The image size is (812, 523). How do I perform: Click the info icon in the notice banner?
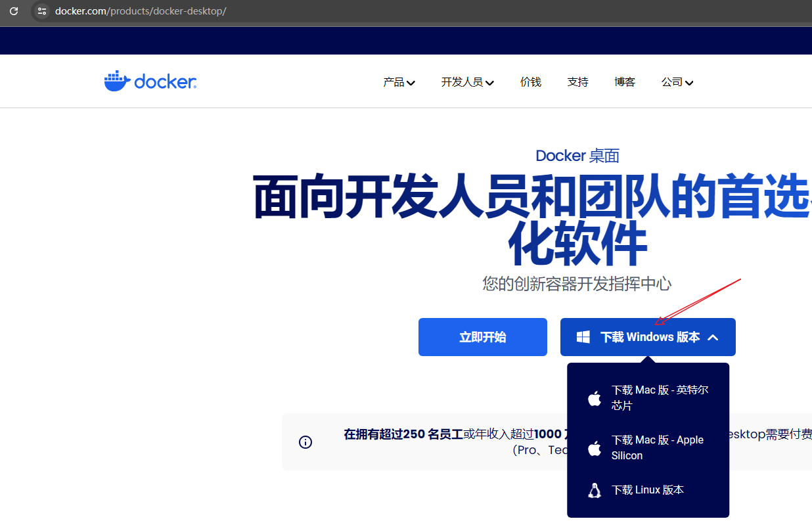pyautogui.click(x=305, y=442)
